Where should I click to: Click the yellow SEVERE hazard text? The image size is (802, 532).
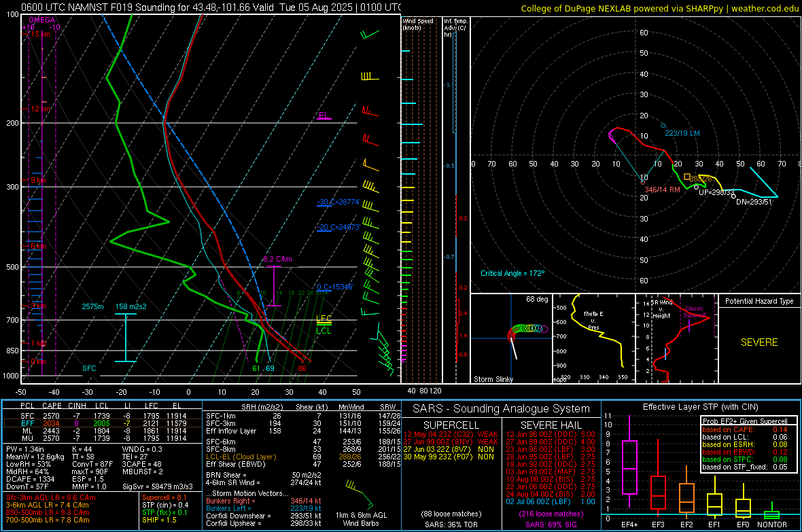pos(759,342)
